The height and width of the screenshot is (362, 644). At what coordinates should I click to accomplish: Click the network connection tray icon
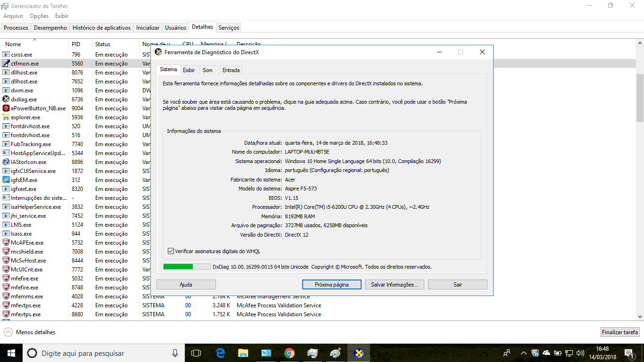coord(569,353)
